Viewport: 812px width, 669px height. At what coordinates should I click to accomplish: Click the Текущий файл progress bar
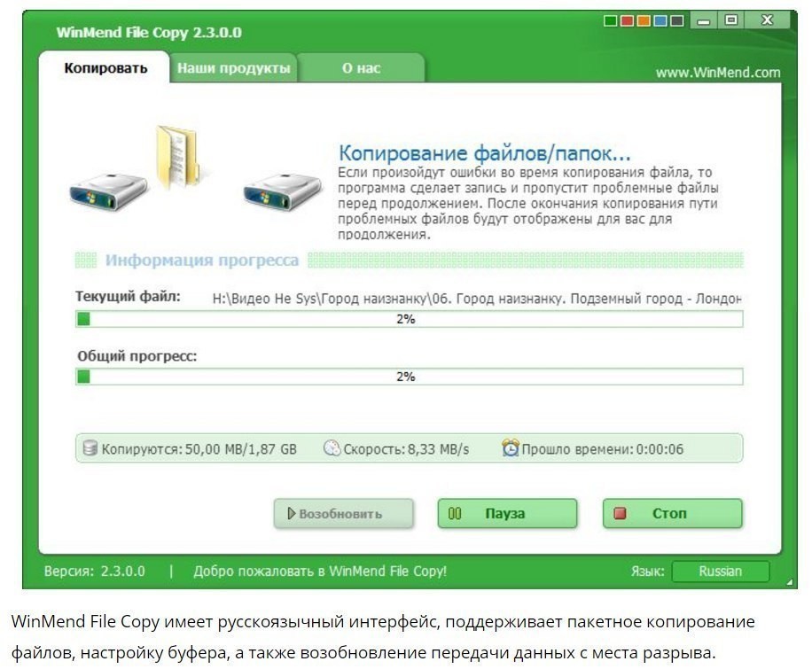point(409,320)
